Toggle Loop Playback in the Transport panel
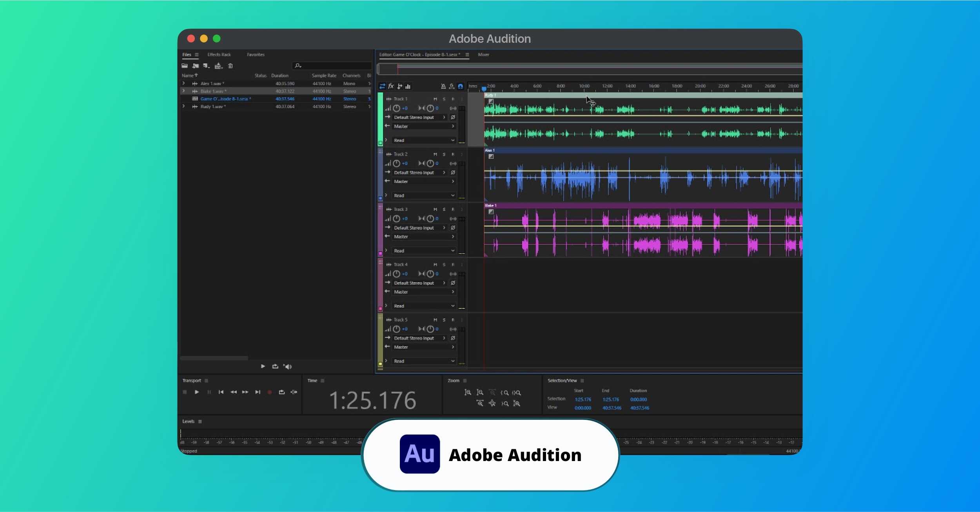Screen dimensions: 980x512 coord(281,392)
